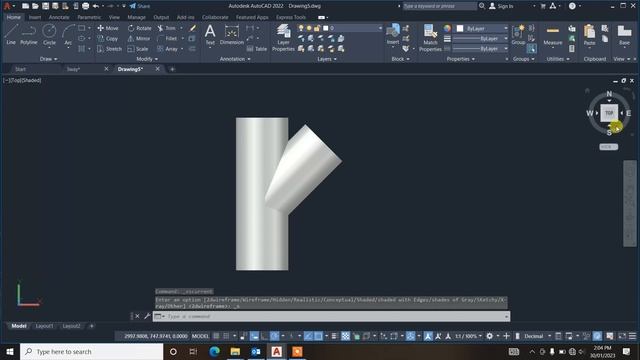Activate the Scale tool
Image resolution: width=640 pixels, height=360 pixels.
[x=138, y=49]
